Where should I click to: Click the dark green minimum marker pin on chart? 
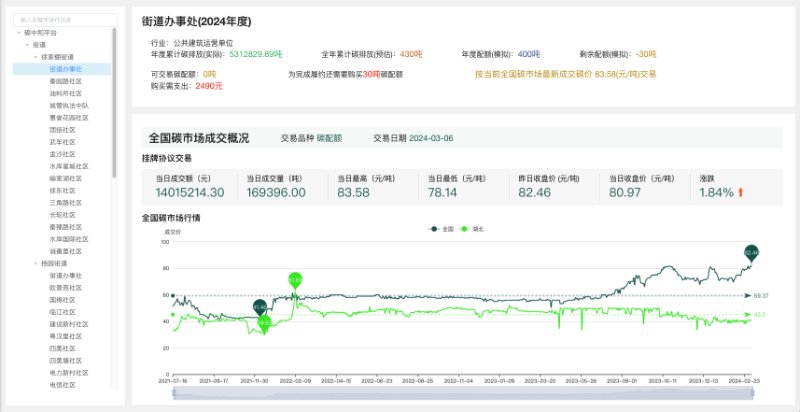point(261,306)
